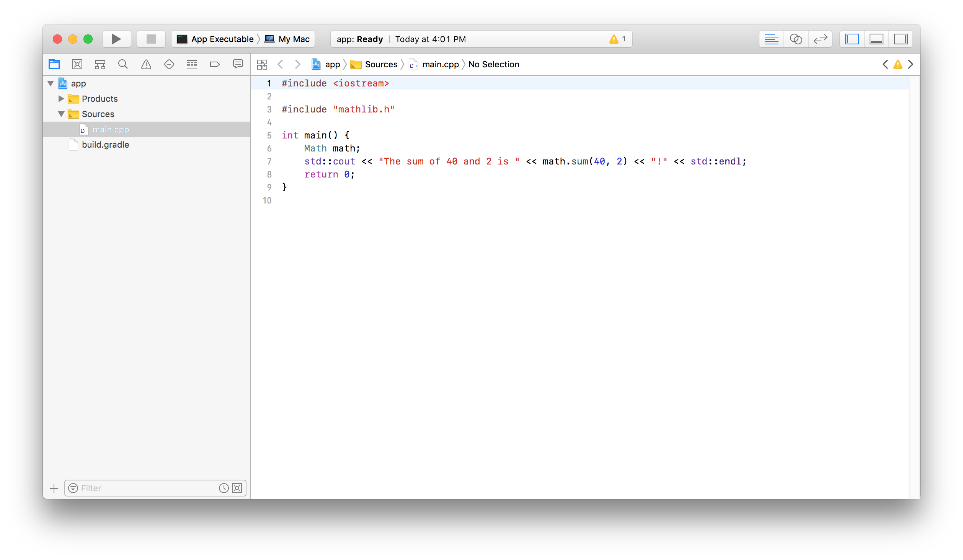Click the Issue navigator icon
Screen dimensions: 963x560
[x=147, y=65]
